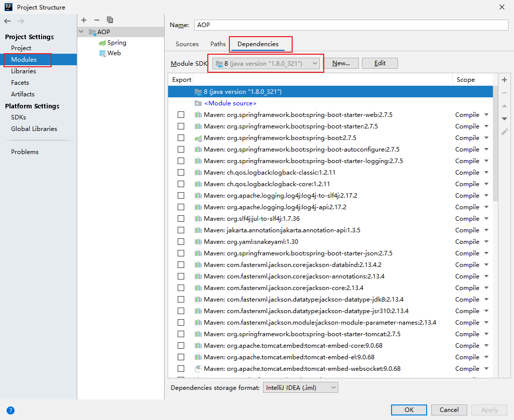Open Dependencies storage format dropdown
514x420 pixels.
pos(300,388)
